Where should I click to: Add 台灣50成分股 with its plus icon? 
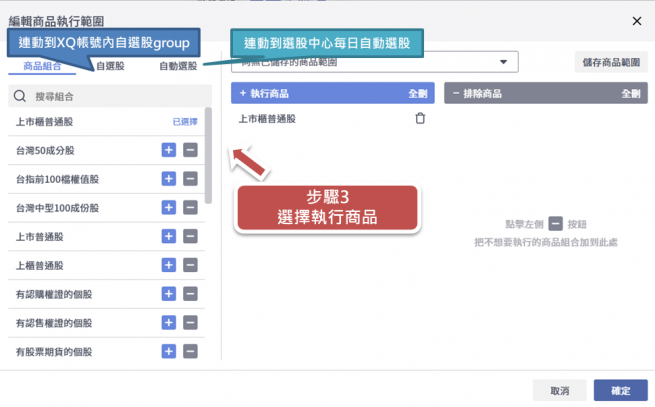click(x=169, y=150)
